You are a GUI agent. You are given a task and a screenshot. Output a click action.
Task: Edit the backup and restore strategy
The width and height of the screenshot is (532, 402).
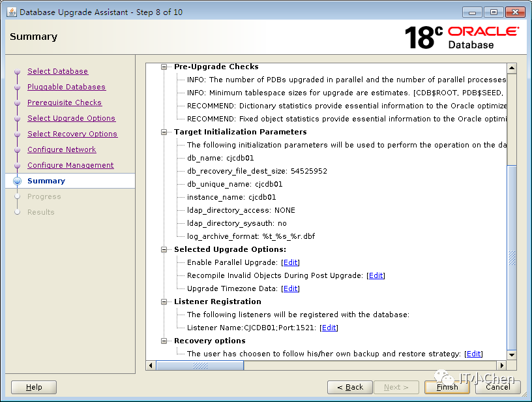[x=473, y=354]
